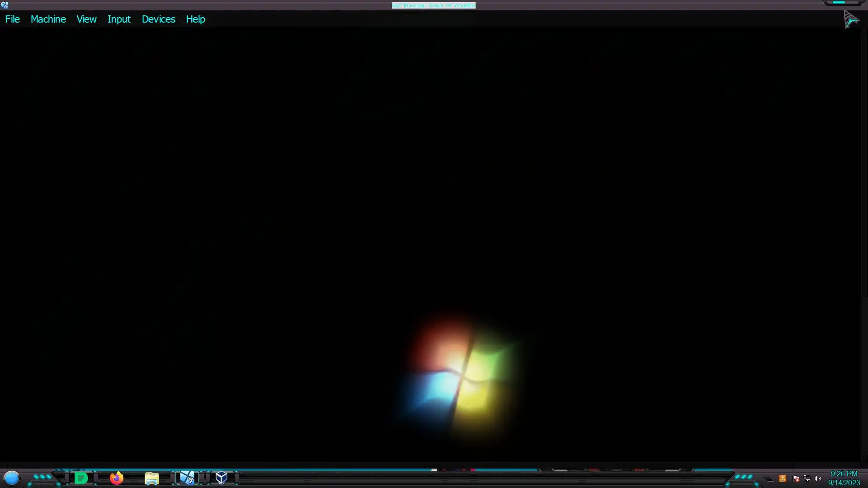Click the orange Java tray icon
Image resolution: width=868 pixels, height=488 pixels.
pos(783,479)
